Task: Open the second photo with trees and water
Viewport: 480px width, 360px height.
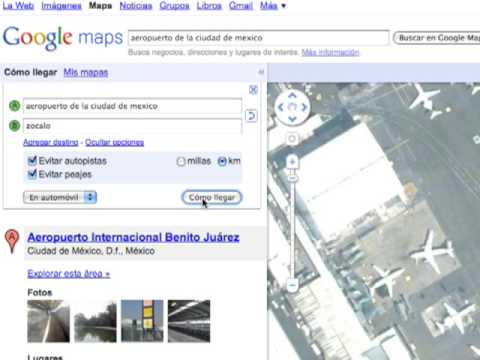Action: (x=95, y=321)
